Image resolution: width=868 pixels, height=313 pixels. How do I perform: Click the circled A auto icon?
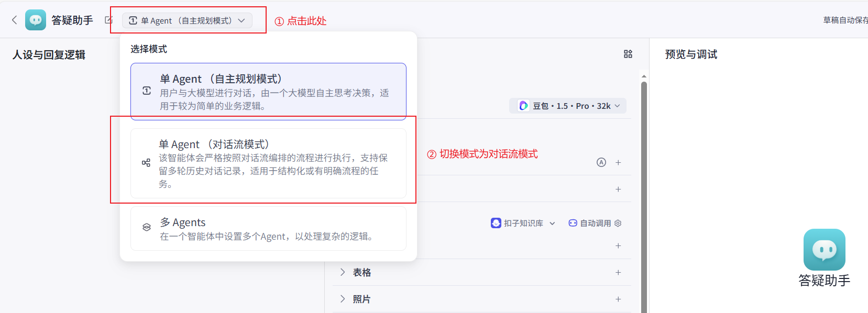coord(601,162)
